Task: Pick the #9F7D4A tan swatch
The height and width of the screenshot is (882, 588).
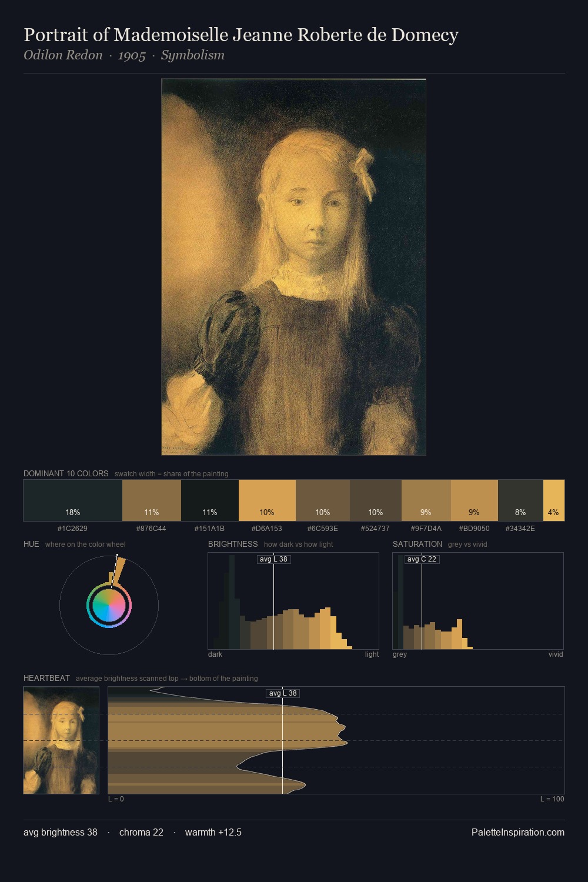Action: [x=426, y=500]
